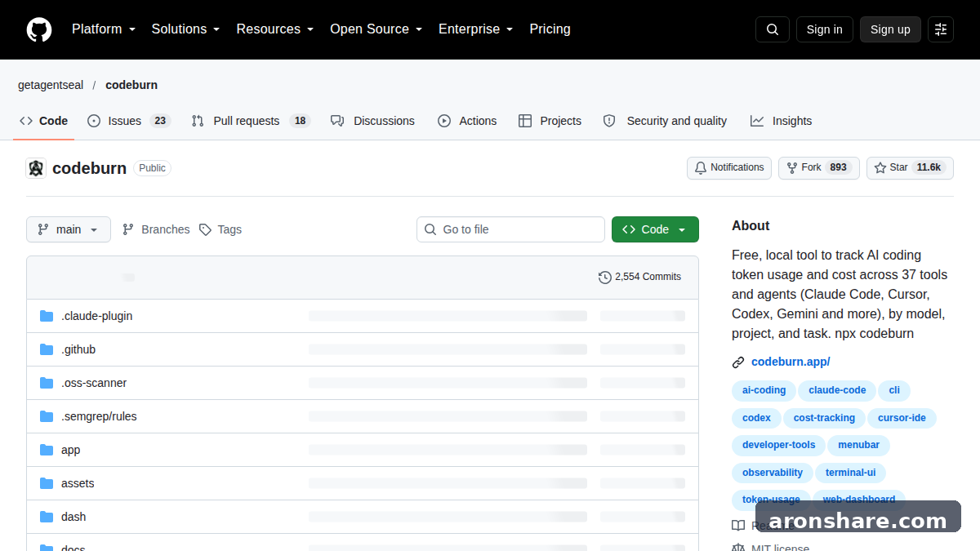Expand the green Code dropdown button
This screenshot has height=551, width=980.
(655, 229)
